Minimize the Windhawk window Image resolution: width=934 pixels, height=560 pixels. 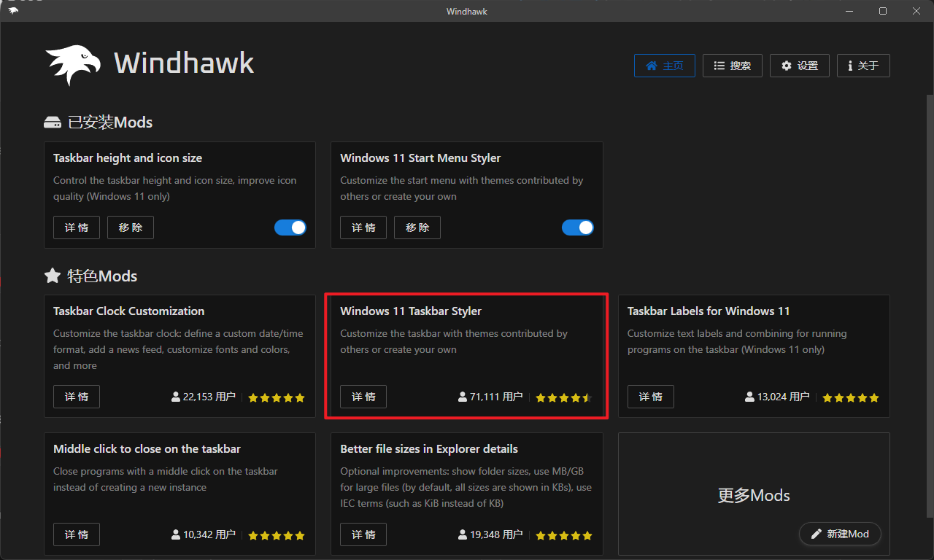tap(849, 10)
